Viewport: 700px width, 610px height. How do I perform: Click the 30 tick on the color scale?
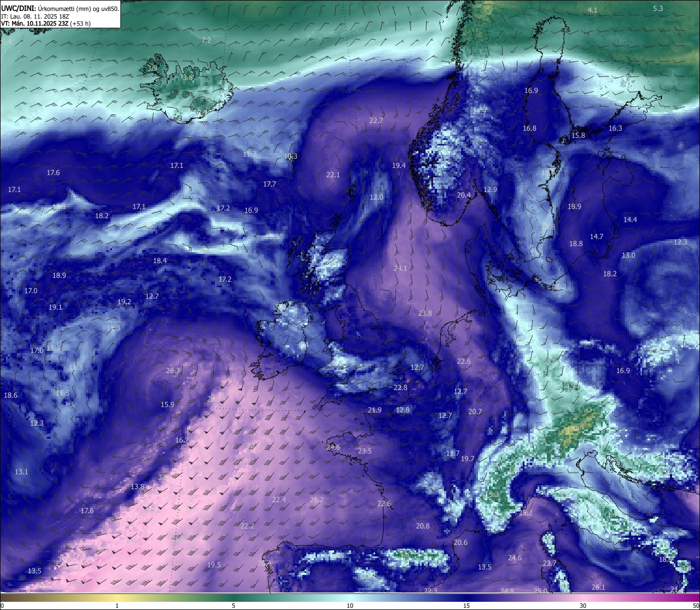click(x=583, y=606)
